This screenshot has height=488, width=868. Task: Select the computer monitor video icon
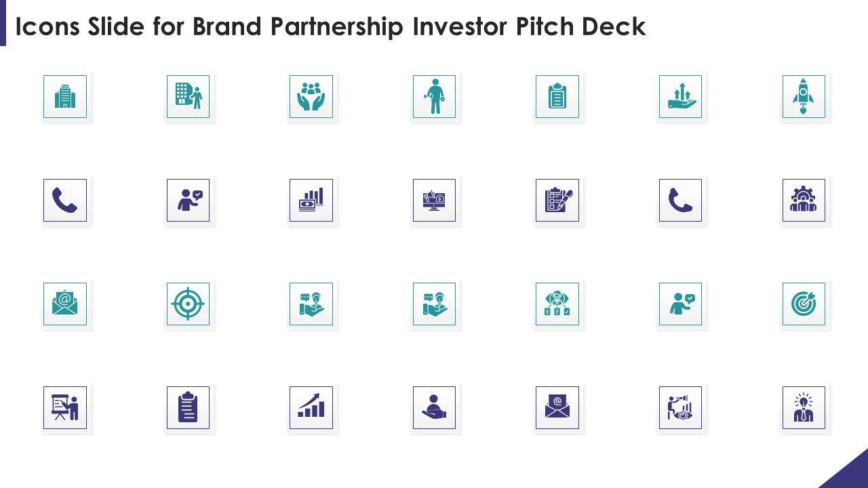click(x=434, y=201)
